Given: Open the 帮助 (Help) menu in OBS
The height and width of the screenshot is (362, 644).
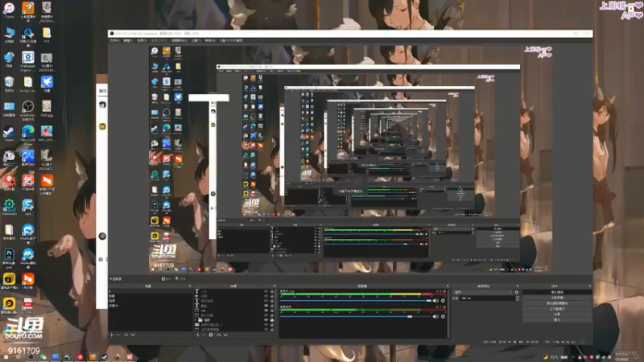Looking at the screenshot, I should [x=210, y=41].
